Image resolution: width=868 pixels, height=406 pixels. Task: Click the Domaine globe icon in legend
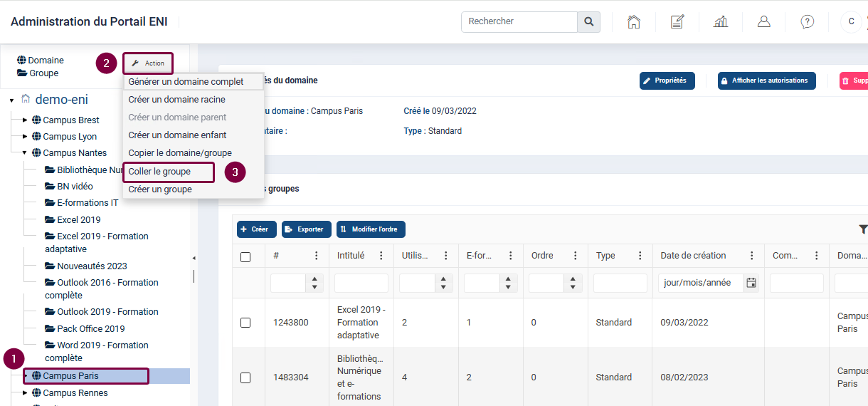[21, 60]
